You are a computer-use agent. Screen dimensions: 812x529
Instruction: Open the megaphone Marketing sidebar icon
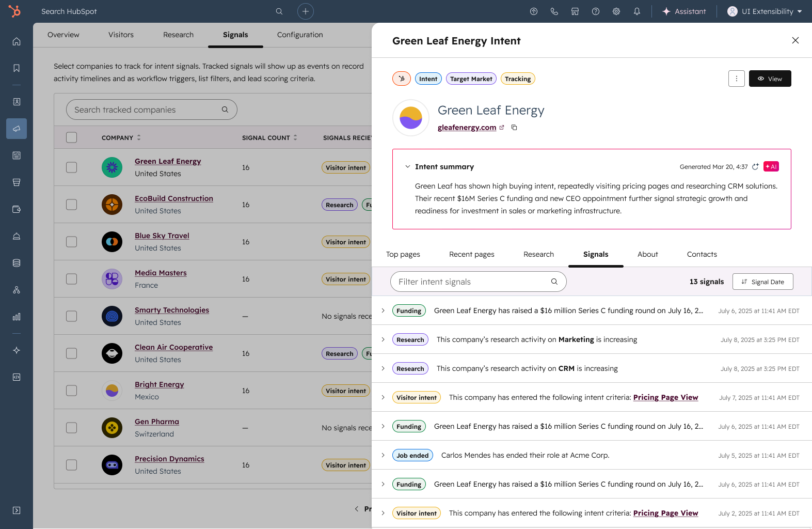tap(17, 129)
